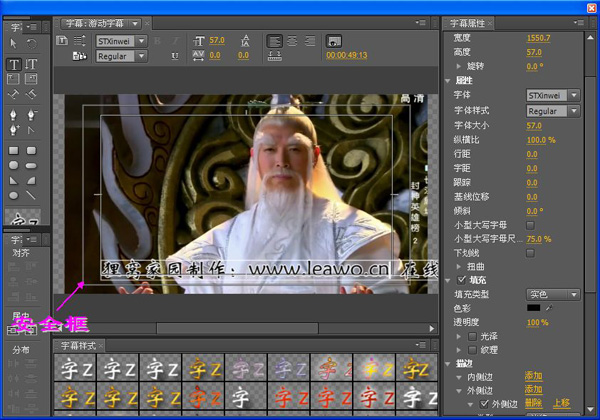This screenshot has height=420, width=600.
Task: Choose the Wedge shape tool
Action: pyautogui.click(x=13, y=181)
